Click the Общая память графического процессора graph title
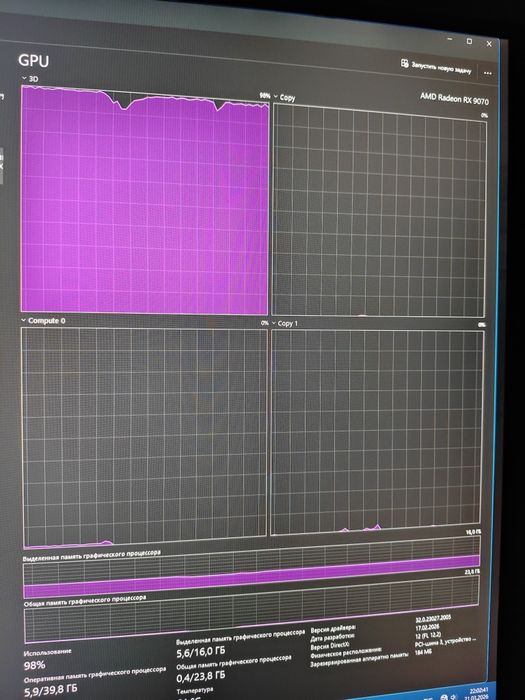Image resolution: width=525 pixels, height=700 pixels. [85, 600]
